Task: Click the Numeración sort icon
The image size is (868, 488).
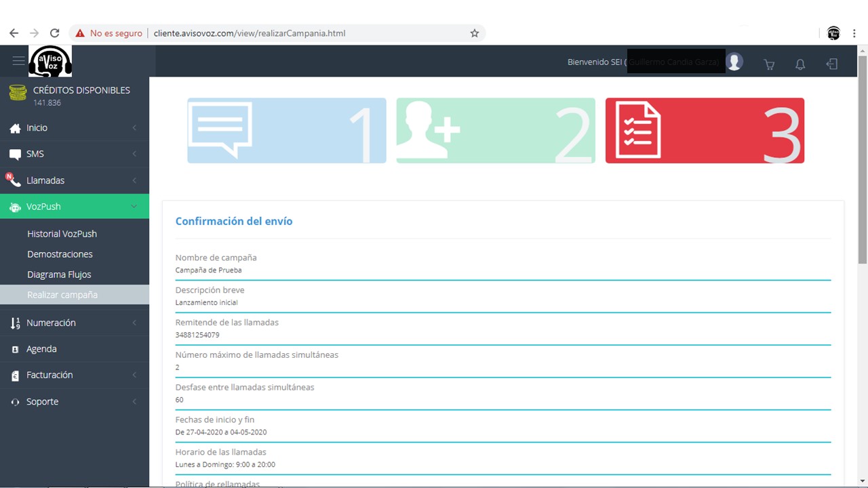Action: (15, 323)
